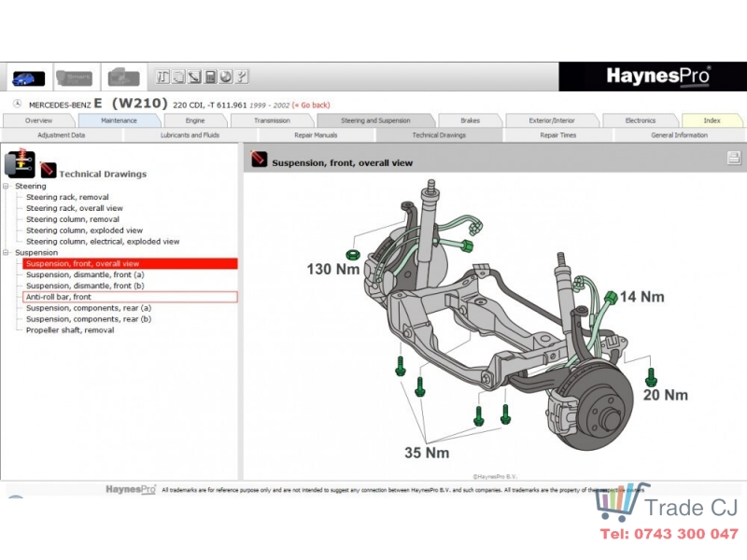Viewport: 747px width, 560px height.
Task: Open Suspension, dismantle, front (a)
Action: pos(85,274)
